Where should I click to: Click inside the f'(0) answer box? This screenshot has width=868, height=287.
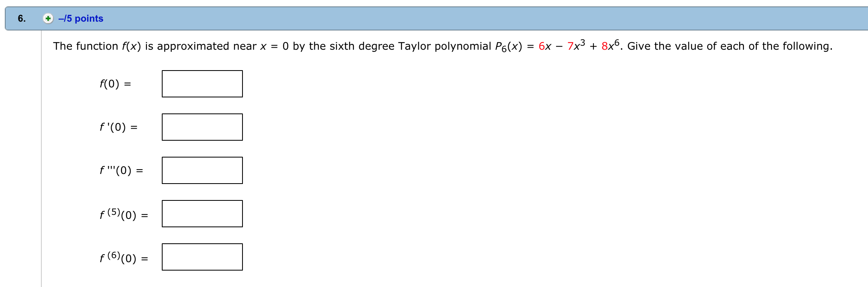202,127
